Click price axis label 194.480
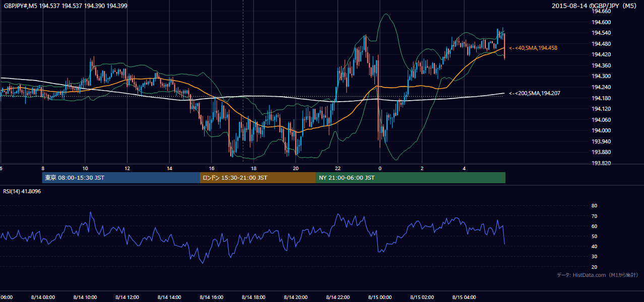The height and width of the screenshot is (302, 644). [x=601, y=44]
